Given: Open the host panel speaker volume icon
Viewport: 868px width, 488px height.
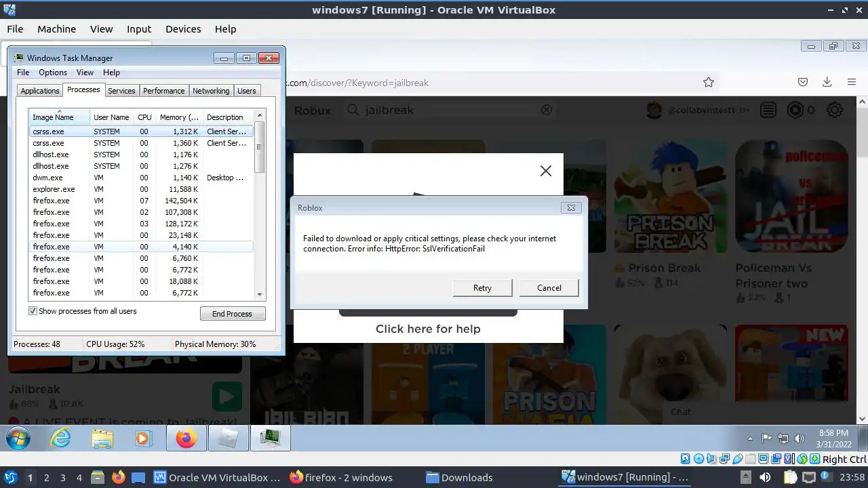Looking at the screenshot, I should [766, 477].
